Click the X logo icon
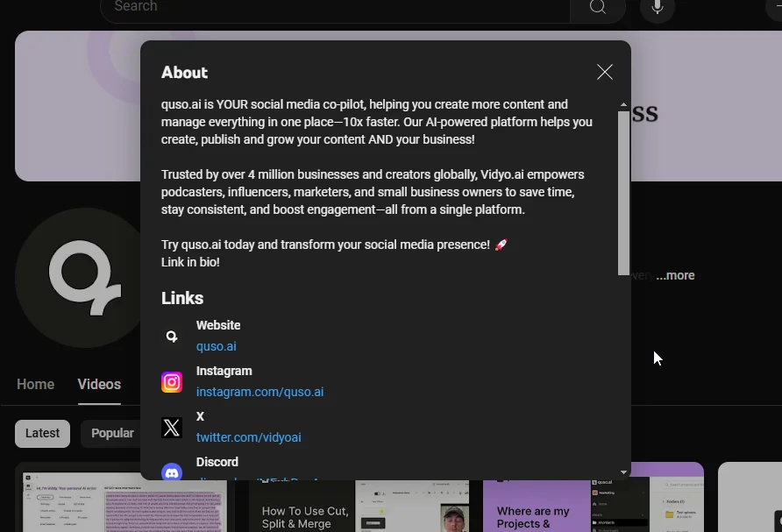Image resolution: width=782 pixels, height=532 pixels. [x=172, y=428]
